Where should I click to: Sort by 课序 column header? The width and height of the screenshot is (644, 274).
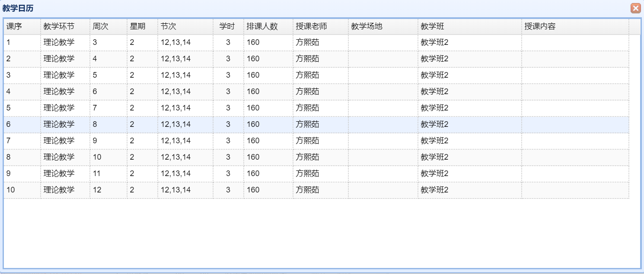click(x=22, y=26)
